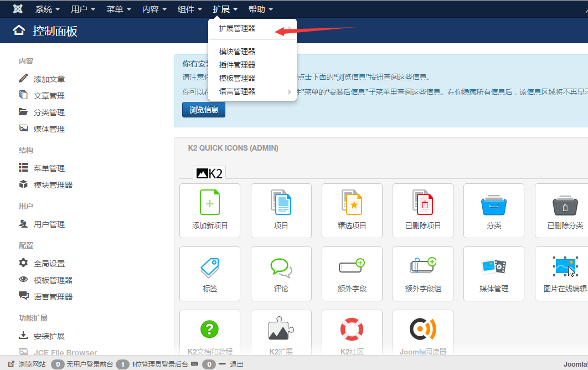The width and height of the screenshot is (588, 370).
Task: Select 扩展管理器 from the open menu
Action: 237,28
